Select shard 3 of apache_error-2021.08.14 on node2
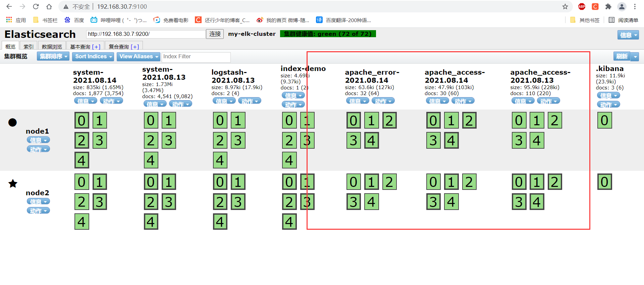This screenshot has height=285, width=644. [x=354, y=202]
